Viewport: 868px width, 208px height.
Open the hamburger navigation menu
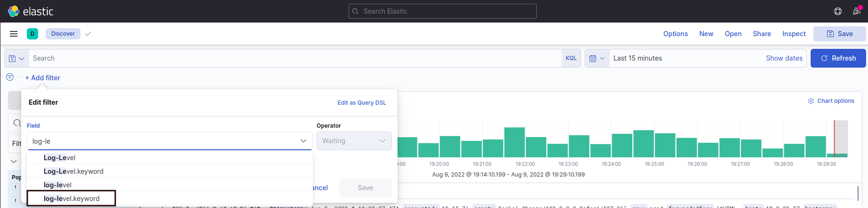coord(14,34)
